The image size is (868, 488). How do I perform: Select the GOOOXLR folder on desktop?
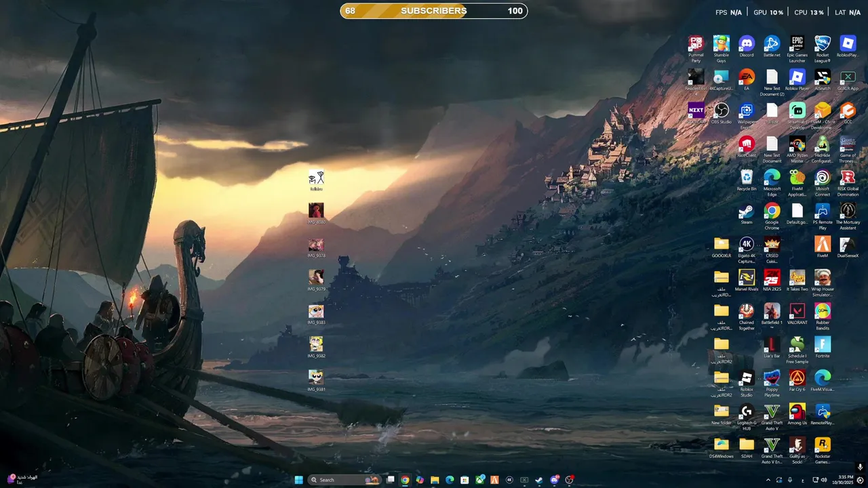pos(721,245)
